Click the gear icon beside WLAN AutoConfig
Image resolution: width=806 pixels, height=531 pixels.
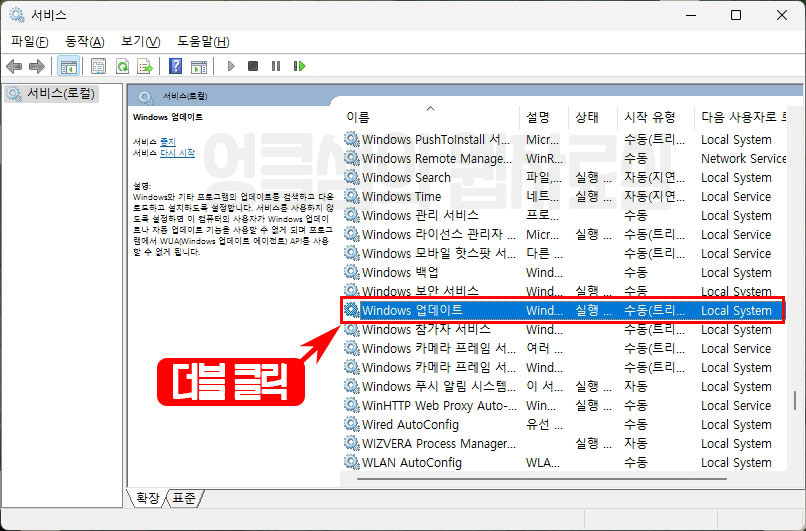(352, 462)
